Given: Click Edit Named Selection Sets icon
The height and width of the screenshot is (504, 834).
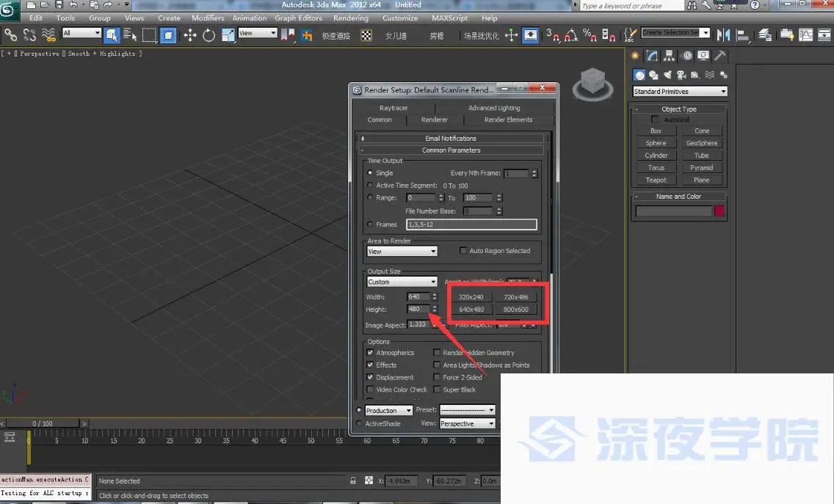Looking at the screenshot, I should click(x=630, y=35).
